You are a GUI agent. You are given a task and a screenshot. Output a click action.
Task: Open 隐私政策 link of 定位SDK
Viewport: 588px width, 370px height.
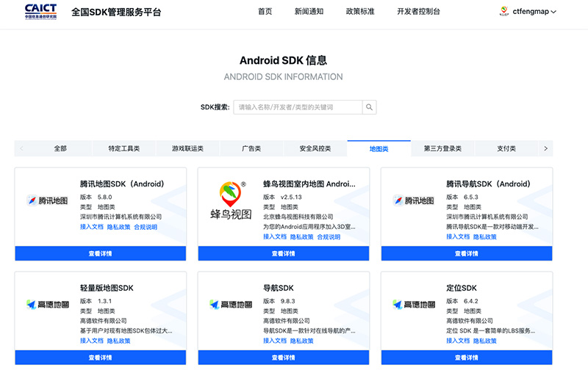click(485, 341)
